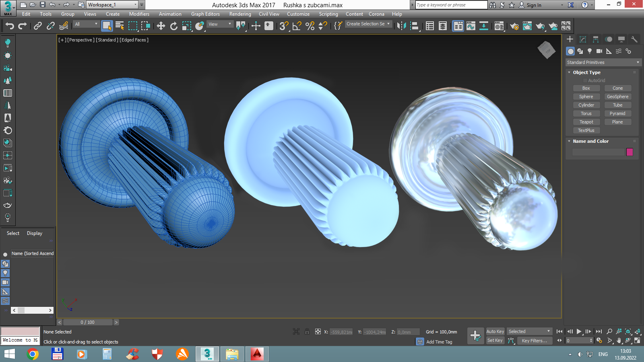Open the Graph Editors menu
The width and height of the screenshot is (644, 362).
click(x=205, y=14)
